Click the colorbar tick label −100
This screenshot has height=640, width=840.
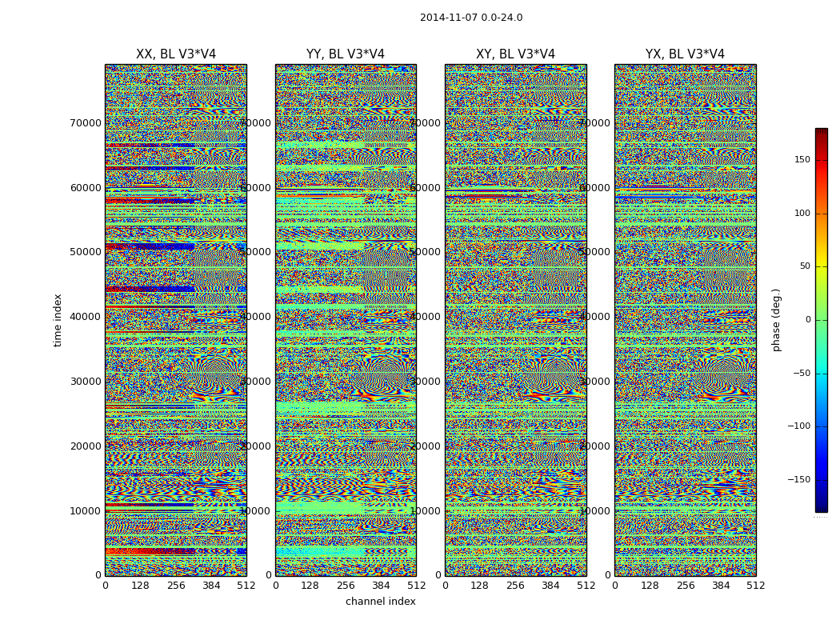tap(799, 426)
